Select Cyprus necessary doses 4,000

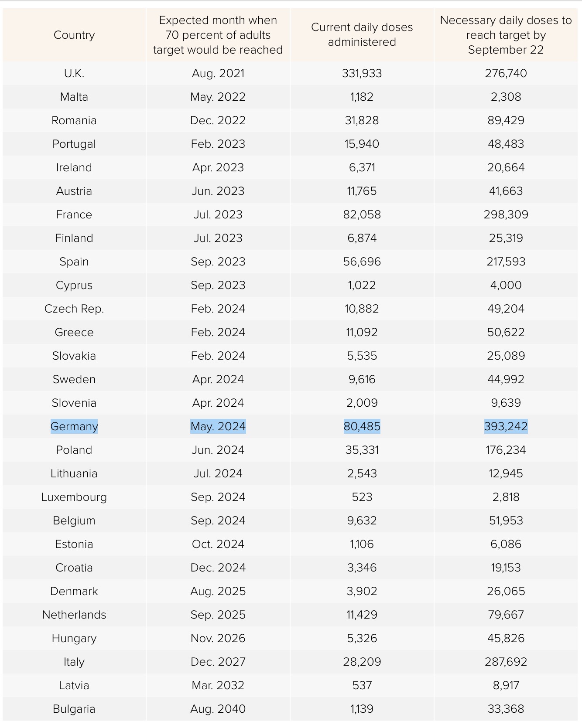(506, 285)
